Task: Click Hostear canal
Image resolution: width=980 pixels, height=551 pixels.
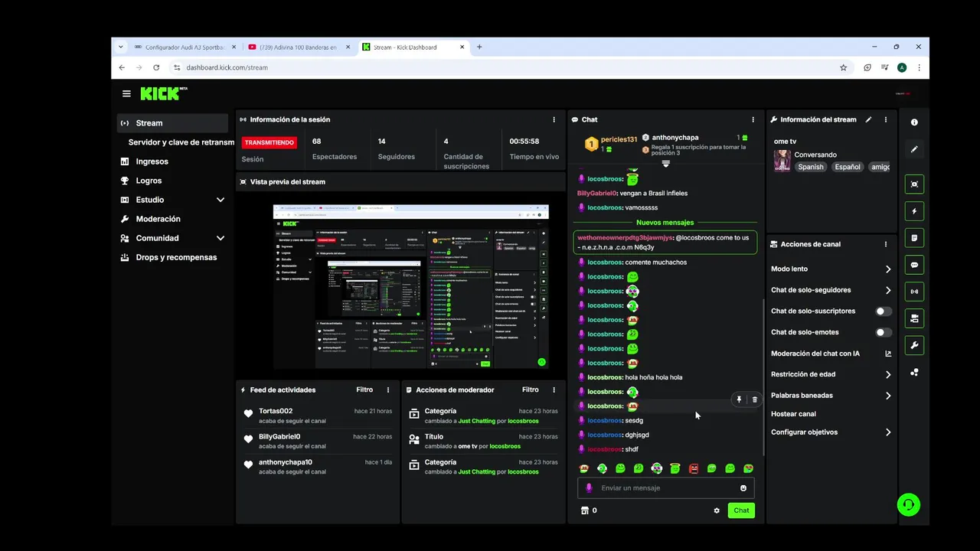Action: [793, 414]
